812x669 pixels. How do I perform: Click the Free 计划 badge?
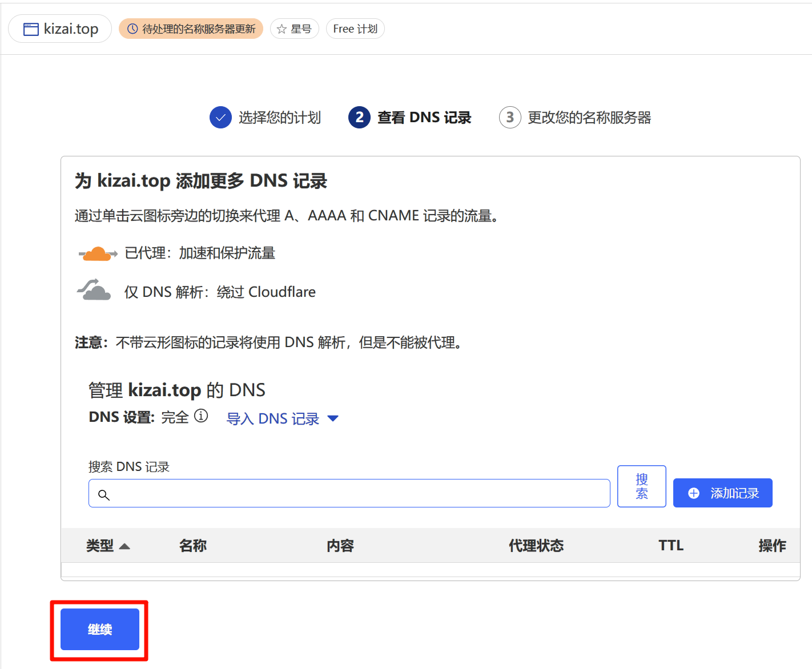click(355, 29)
